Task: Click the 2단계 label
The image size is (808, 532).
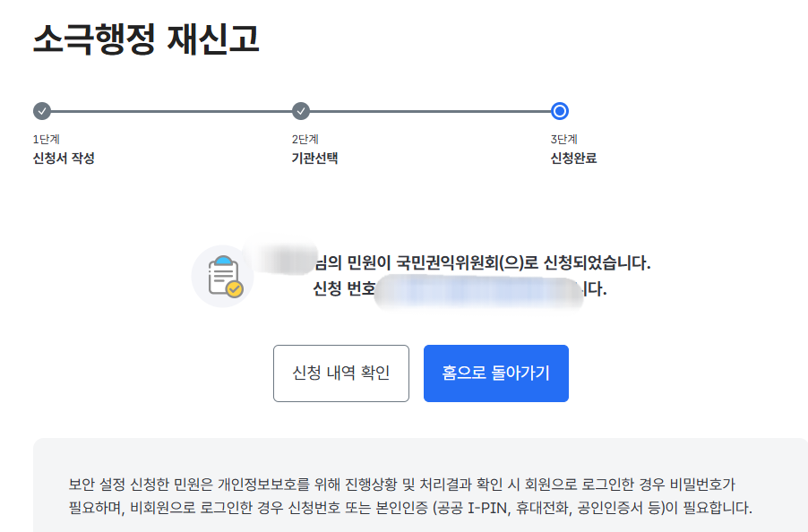Action: (x=305, y=139)
